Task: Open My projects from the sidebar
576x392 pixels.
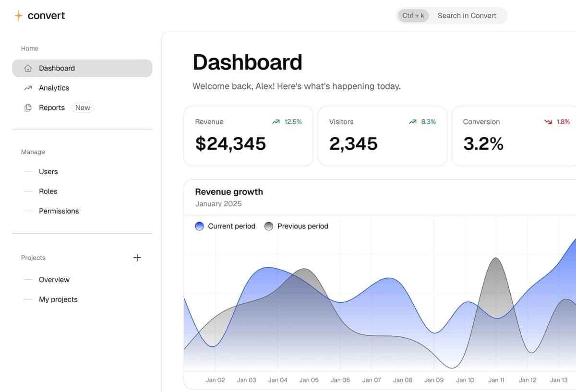Action: (58, 299)
